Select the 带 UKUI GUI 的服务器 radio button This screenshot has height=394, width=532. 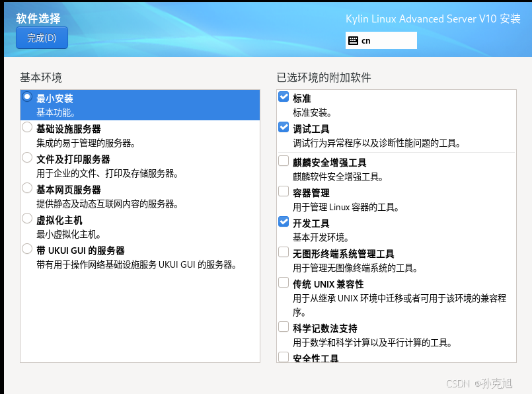(27, 249)
